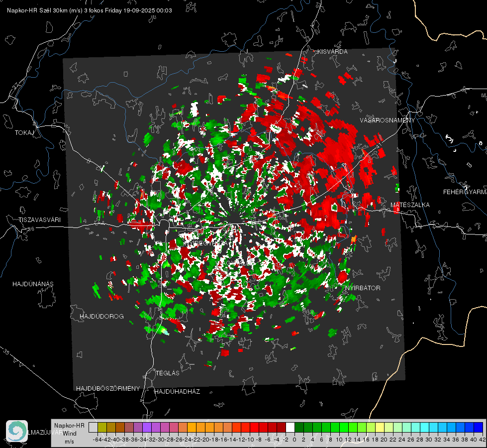Click the road number 36 near Tiszavasvári
This screenshot has height=448, width=487.
(x=31, y=229)
